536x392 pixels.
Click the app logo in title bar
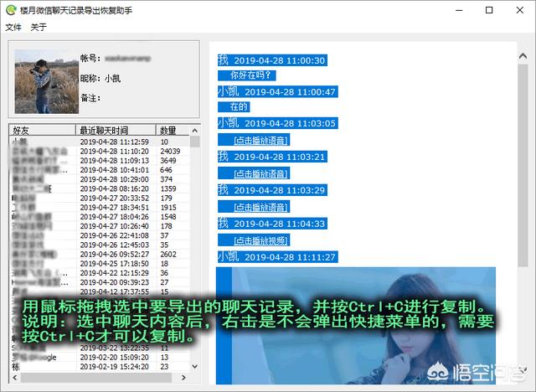[11, 10]
